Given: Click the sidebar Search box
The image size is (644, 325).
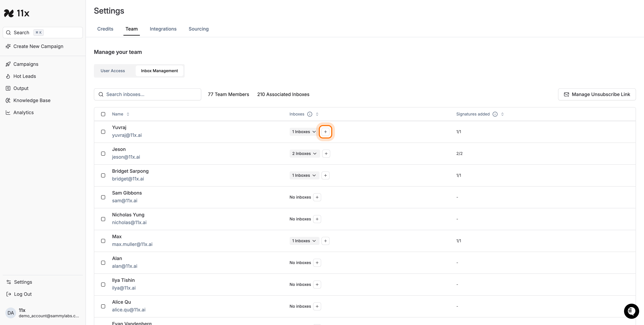Looking at the screenshot, I should tap(43, 33).
